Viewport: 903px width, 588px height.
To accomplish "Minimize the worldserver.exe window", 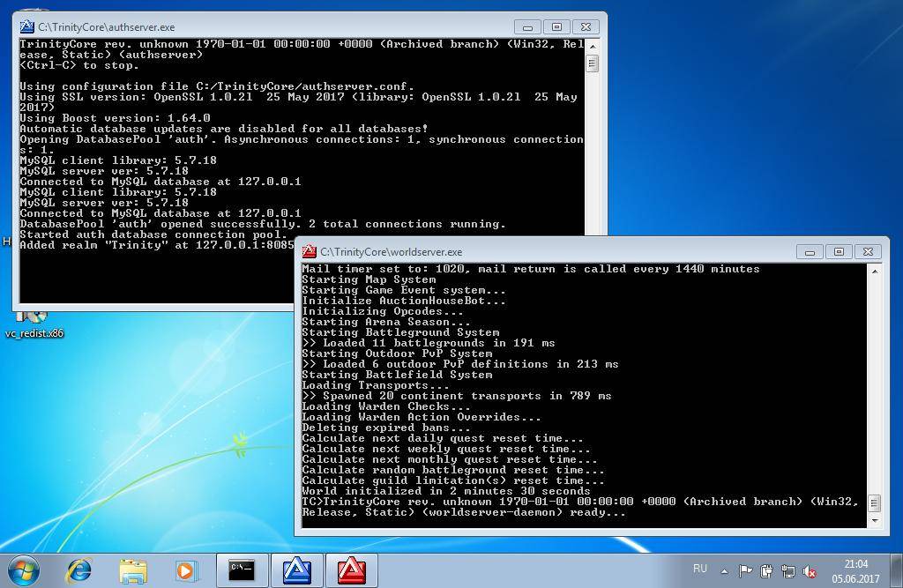I will click(x=810, y=251).
